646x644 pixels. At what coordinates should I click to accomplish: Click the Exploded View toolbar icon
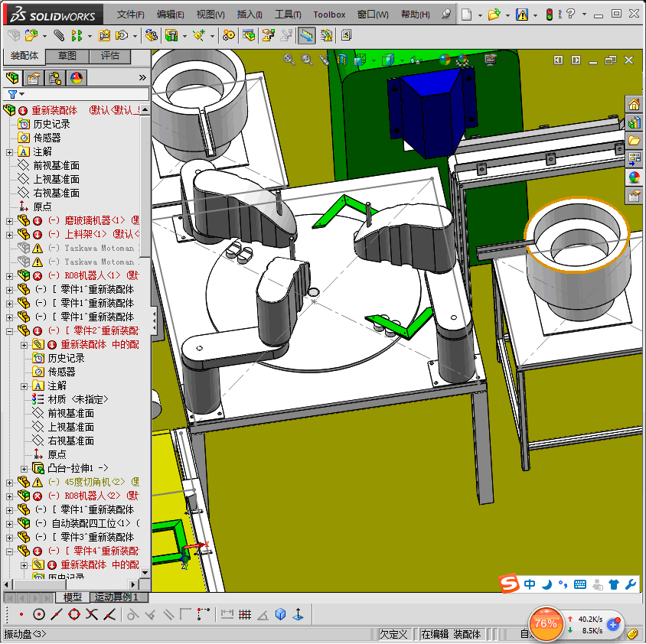tap(269, 35)
